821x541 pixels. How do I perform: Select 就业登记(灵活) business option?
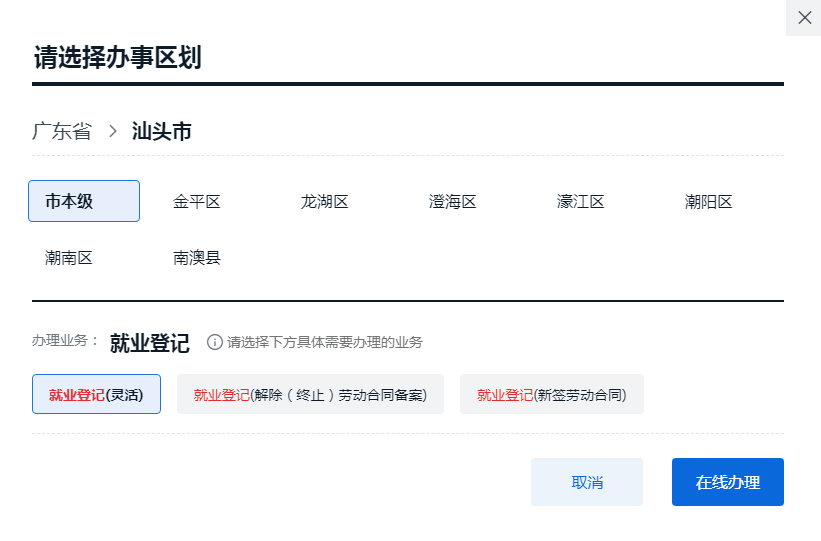[x=96, y=394]
